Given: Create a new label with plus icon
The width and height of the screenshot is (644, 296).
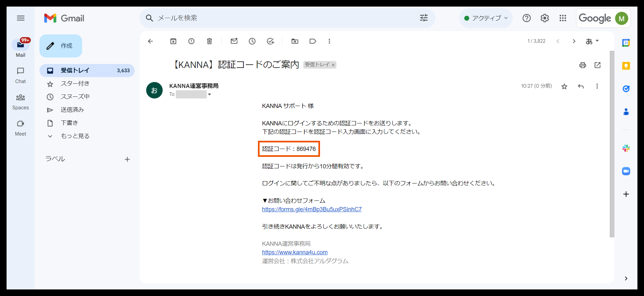Looking at the screenshot, I should click(x=127, y=159).
